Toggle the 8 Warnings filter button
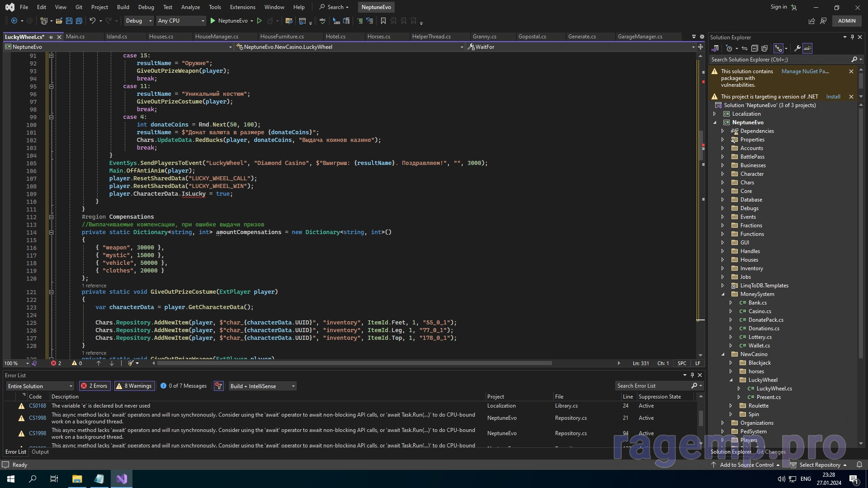Image resolution: width=868 pixels, height=488 pixels. point(134,386)
